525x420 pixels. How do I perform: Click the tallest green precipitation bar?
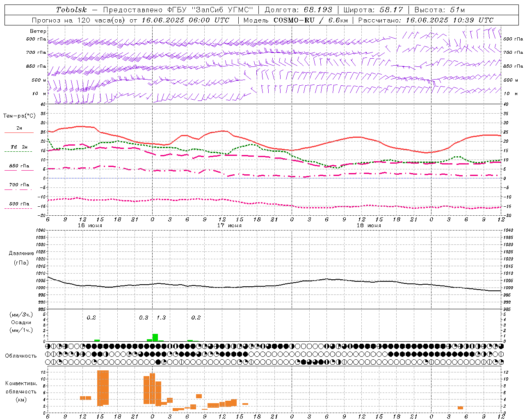tap(155, 338)
